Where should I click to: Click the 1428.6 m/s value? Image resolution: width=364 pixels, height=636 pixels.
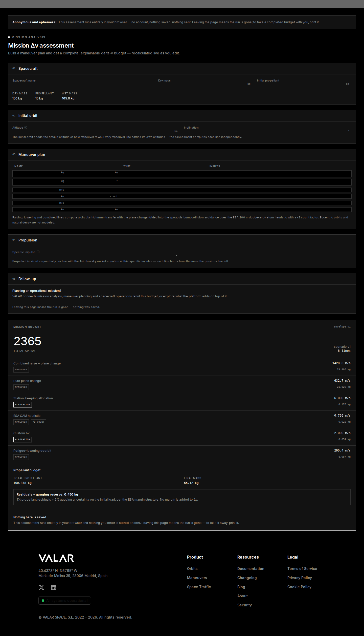pyautogui.click(x=341, y=363)
